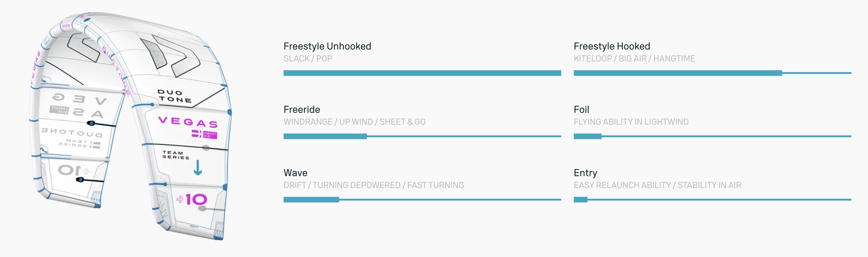
Task: Click the Freeride heading
Action: coord(301,109)
